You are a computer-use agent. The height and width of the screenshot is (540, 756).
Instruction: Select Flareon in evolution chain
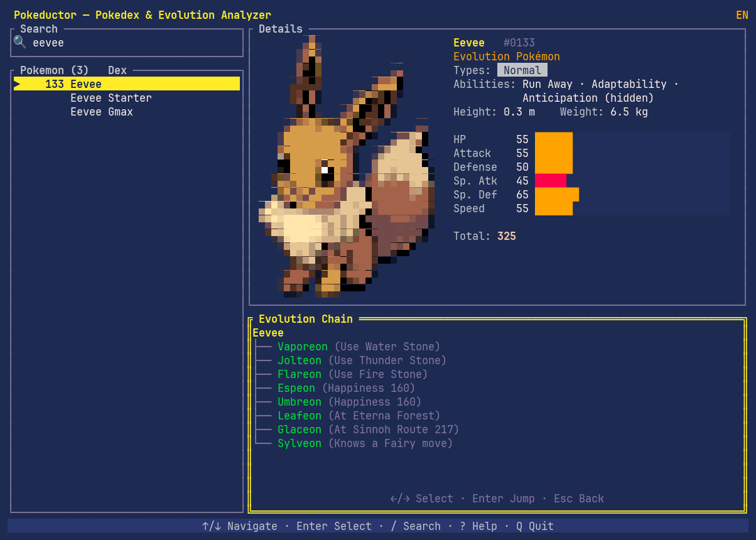click(x=300, y=374)
